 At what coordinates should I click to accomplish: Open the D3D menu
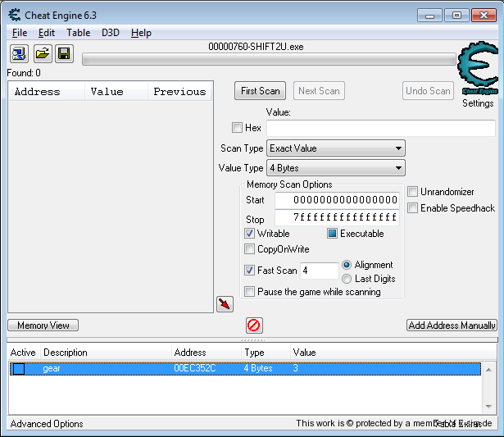coord(110,33)
